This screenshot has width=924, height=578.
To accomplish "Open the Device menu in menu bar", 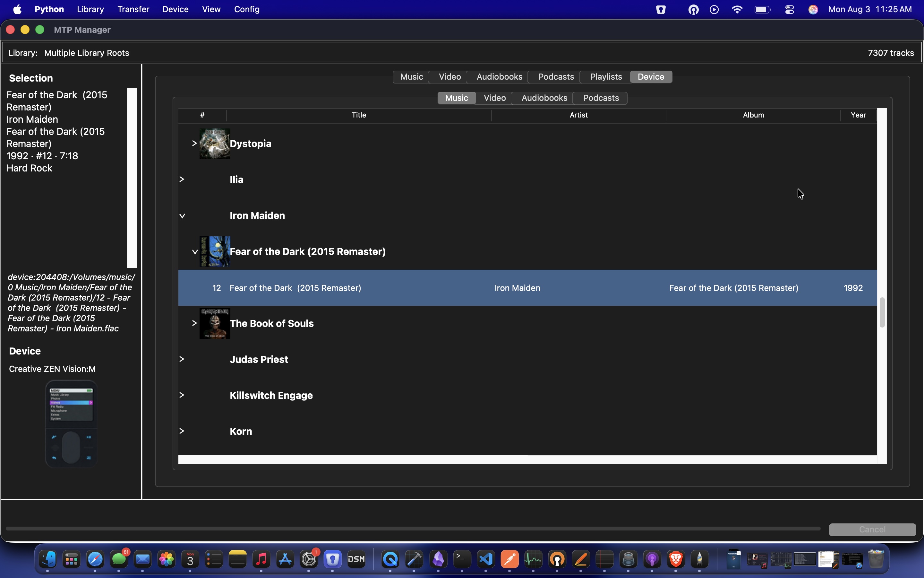I will pyautogui.click(x=175, y=9).
